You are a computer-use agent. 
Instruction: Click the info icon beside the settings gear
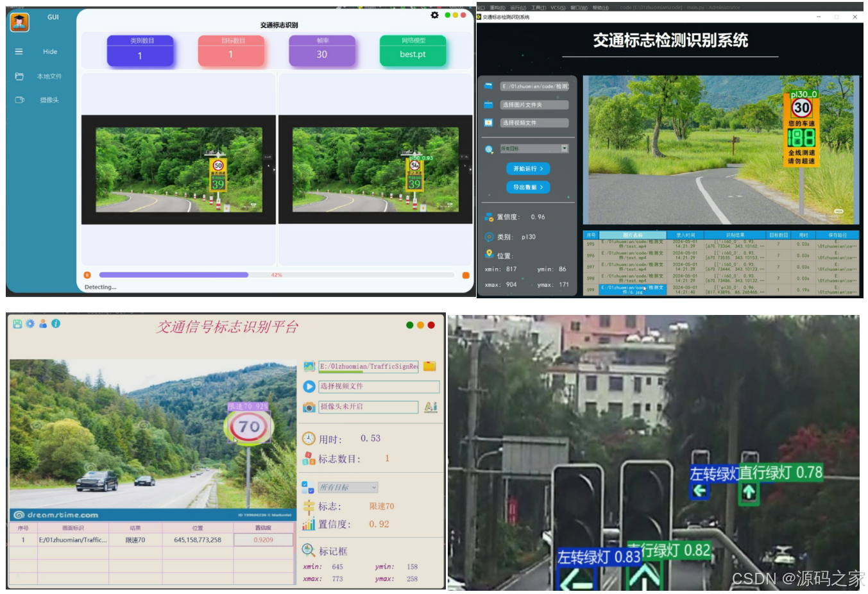[x=55, y=323]
